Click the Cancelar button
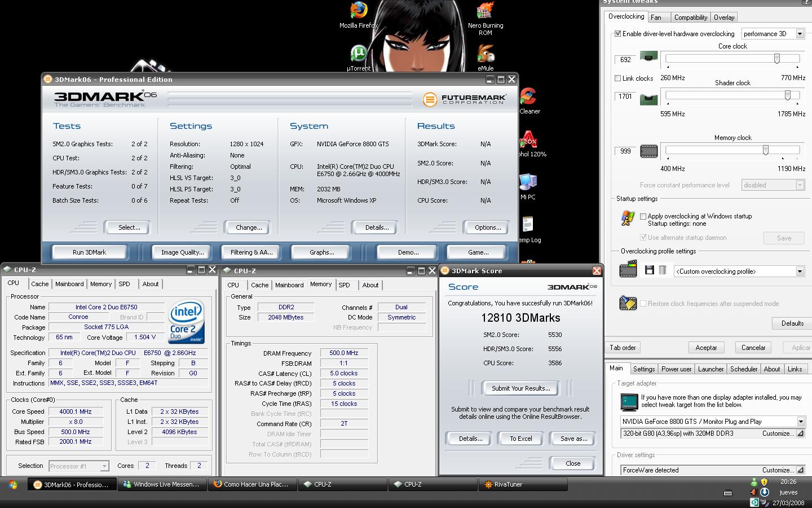 click(753, 348)
